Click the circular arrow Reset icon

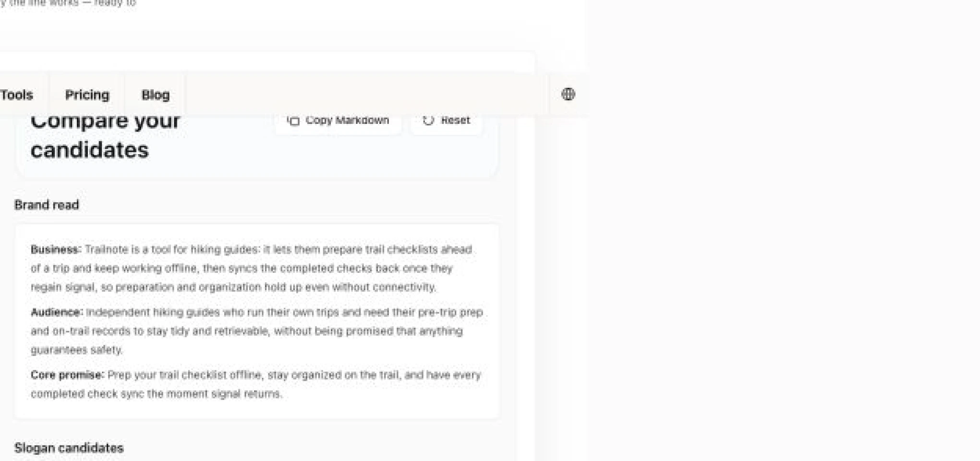pos(428,121)
